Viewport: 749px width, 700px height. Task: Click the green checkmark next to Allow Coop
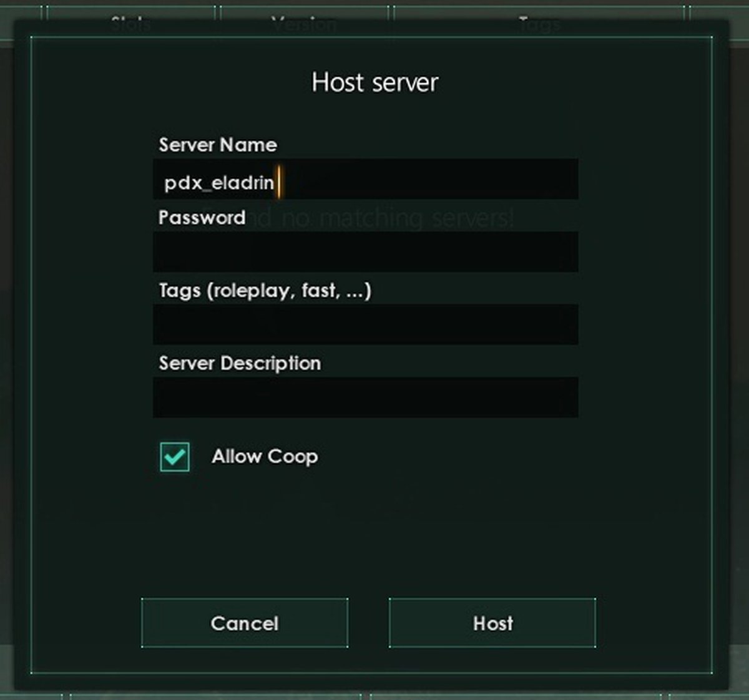175,457
